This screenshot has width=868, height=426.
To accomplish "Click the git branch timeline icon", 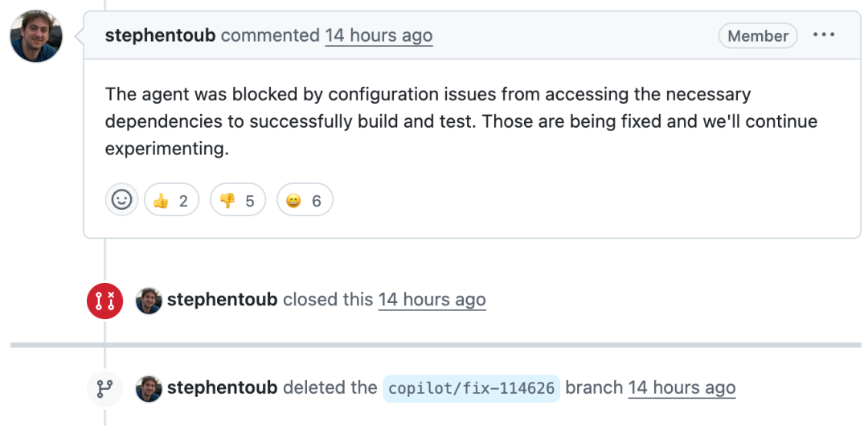I will [104, 389].
